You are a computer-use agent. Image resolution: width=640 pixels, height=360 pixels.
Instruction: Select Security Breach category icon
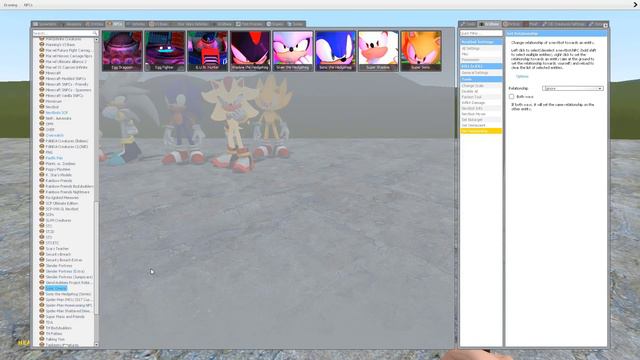pyautogui.click(x=42, y=254)
